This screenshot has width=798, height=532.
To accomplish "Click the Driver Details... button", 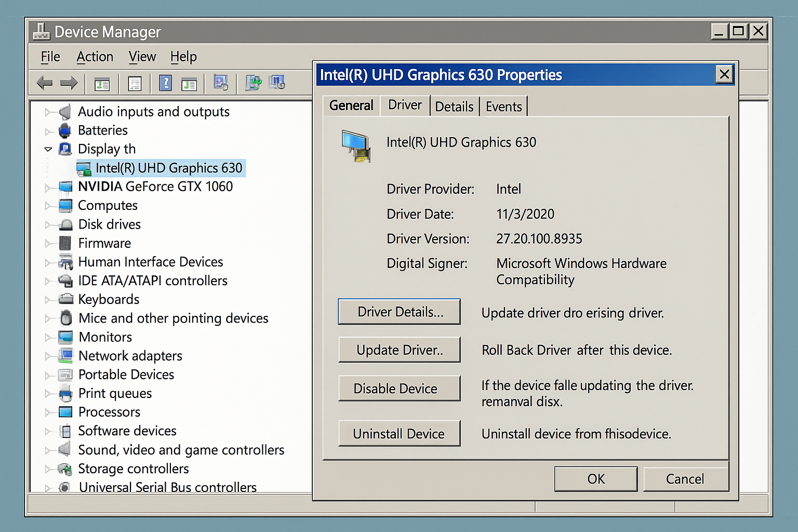I will 400,312.
